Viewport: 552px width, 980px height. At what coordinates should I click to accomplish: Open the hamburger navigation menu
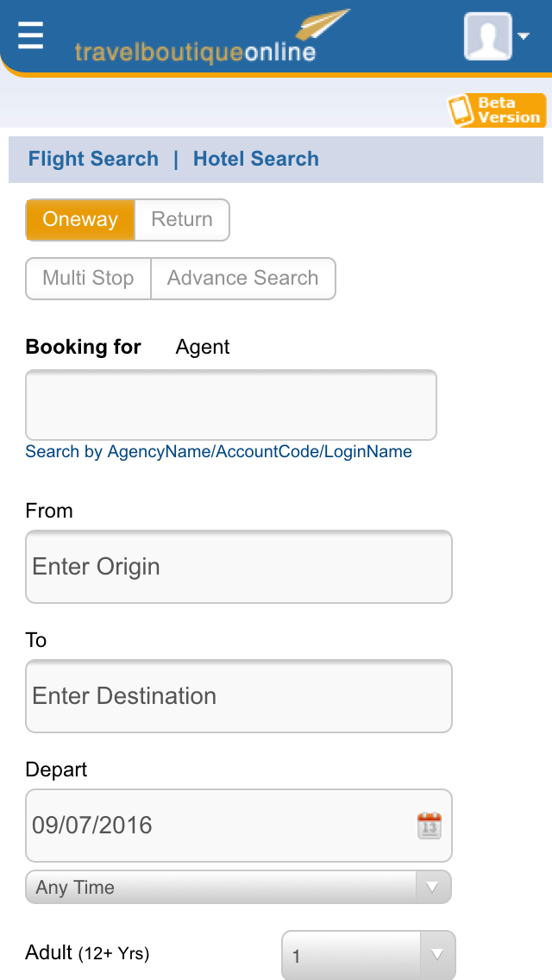click(30, 35)
